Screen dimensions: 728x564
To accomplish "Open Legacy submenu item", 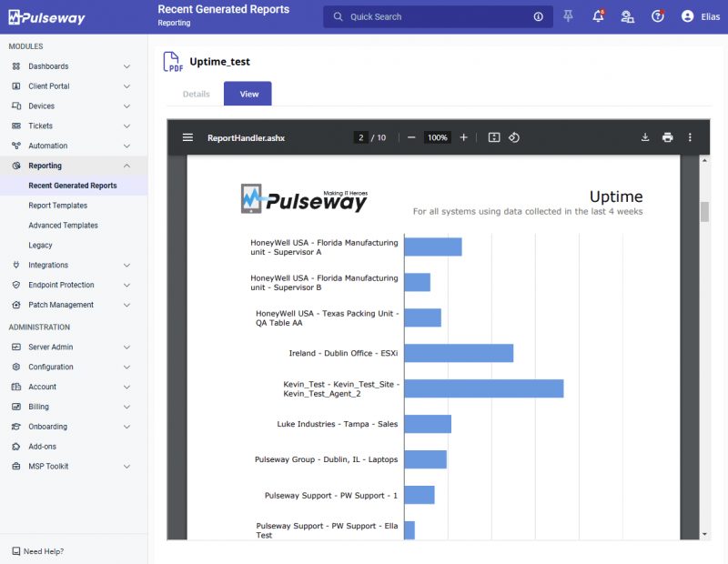I will pyautogui.click(x=40, y=245).
